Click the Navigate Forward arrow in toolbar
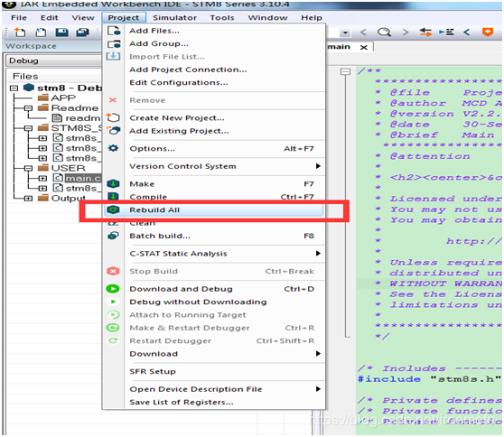The image size is (504, 437). click(406, 33)
